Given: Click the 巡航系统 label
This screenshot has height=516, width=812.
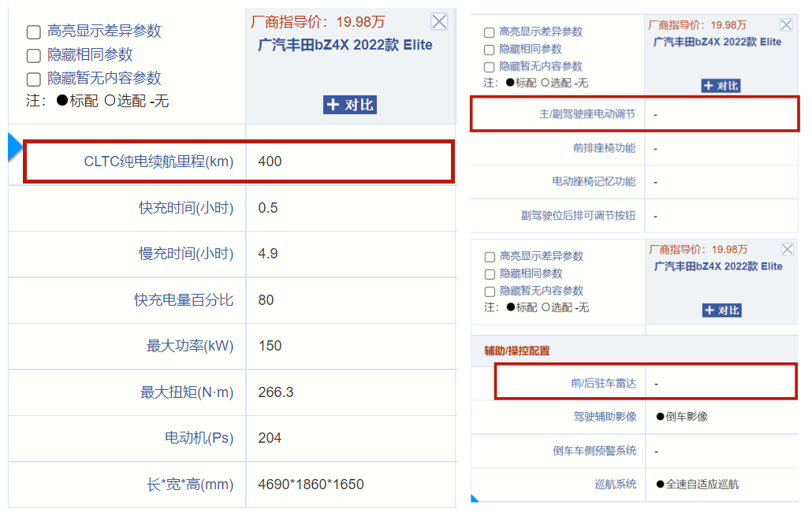Looking at the screenshot, I should [615, 484].
